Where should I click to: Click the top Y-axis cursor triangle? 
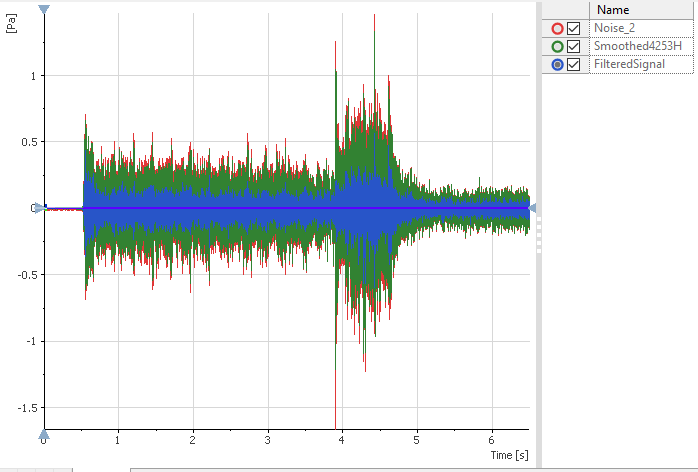(43, 10)
